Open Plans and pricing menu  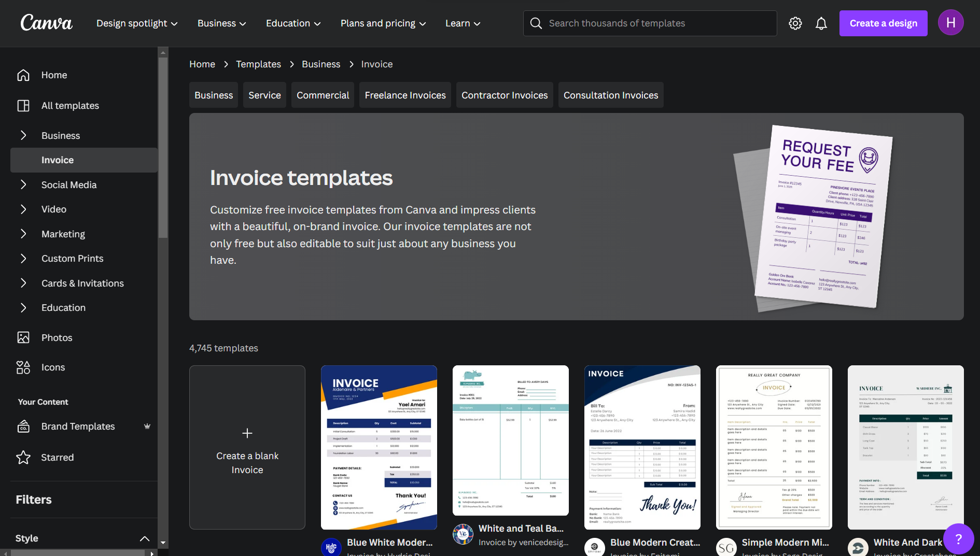click(x=383, y=23)
